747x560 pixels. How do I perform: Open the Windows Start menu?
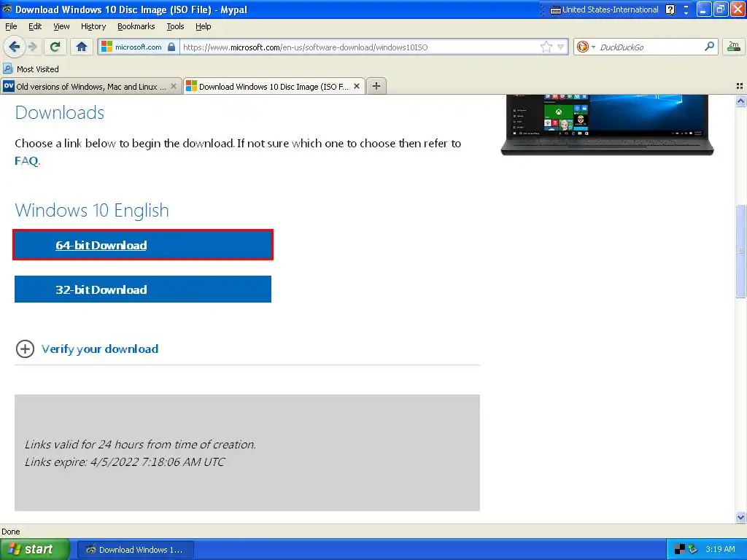pyautogui.click(x=34, y=549)
